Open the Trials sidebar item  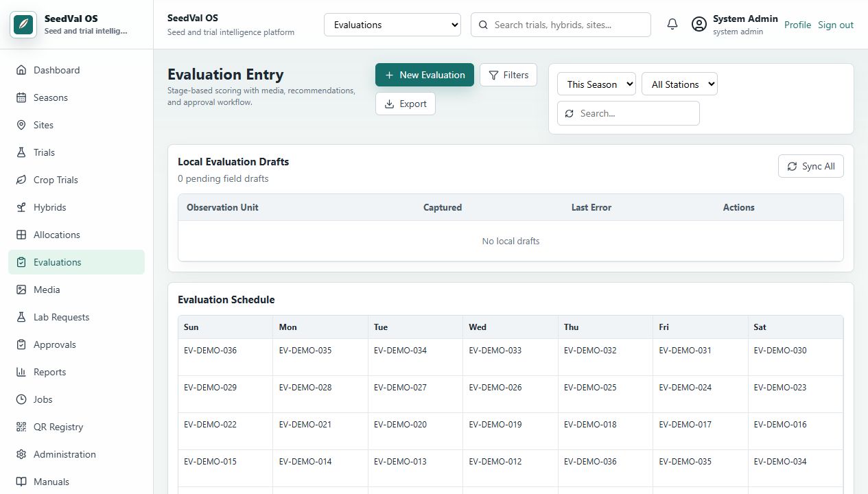pyautogui.click(x=76, y=152)
